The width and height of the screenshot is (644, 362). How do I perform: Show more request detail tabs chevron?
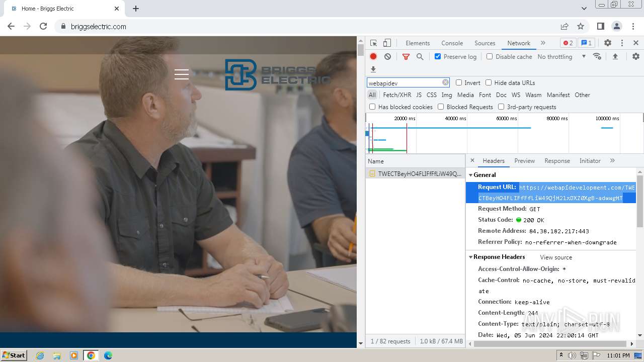click(612, 160)
